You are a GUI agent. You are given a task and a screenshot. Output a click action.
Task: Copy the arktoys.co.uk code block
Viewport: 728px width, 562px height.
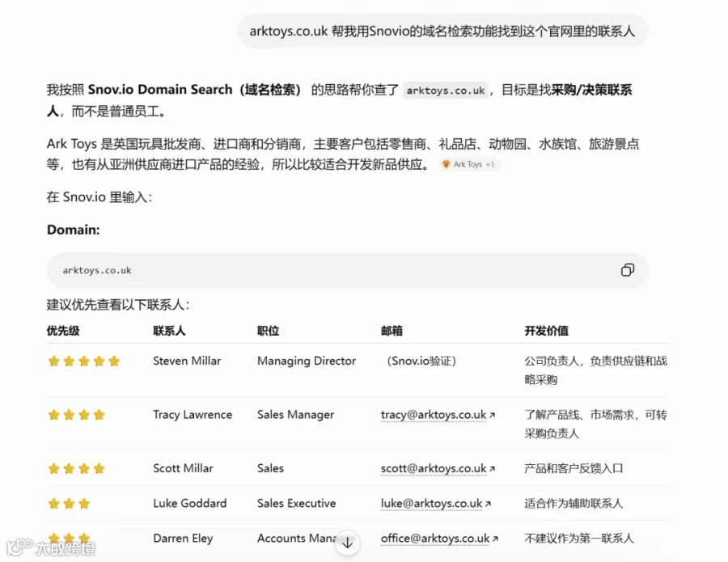click(627, 270)
